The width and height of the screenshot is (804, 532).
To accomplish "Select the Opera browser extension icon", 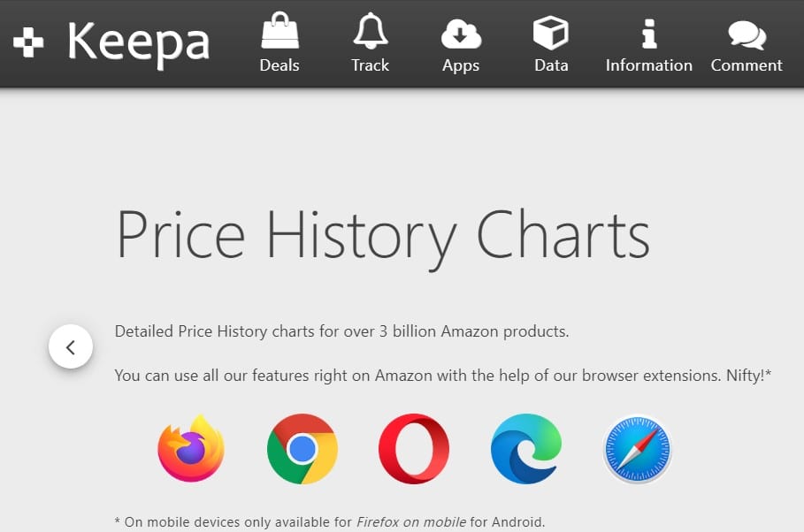I will tap(414, 448).
